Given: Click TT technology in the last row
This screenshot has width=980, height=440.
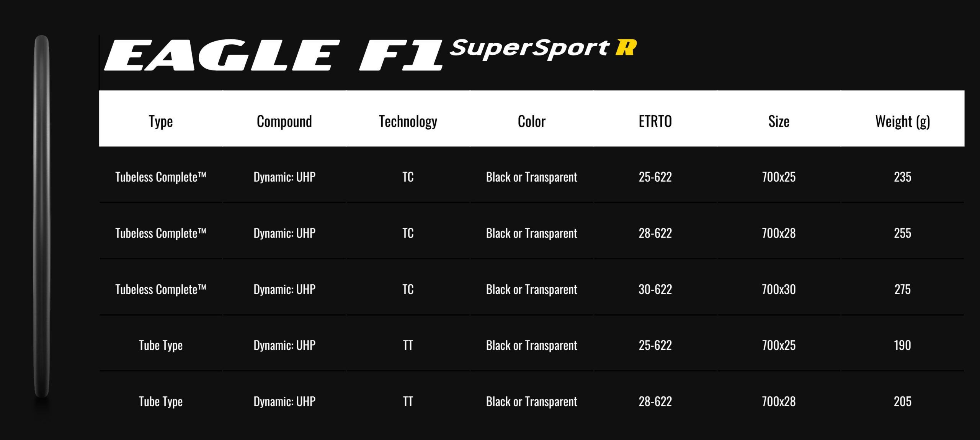Looking at the screenshot, I should 408,401.
